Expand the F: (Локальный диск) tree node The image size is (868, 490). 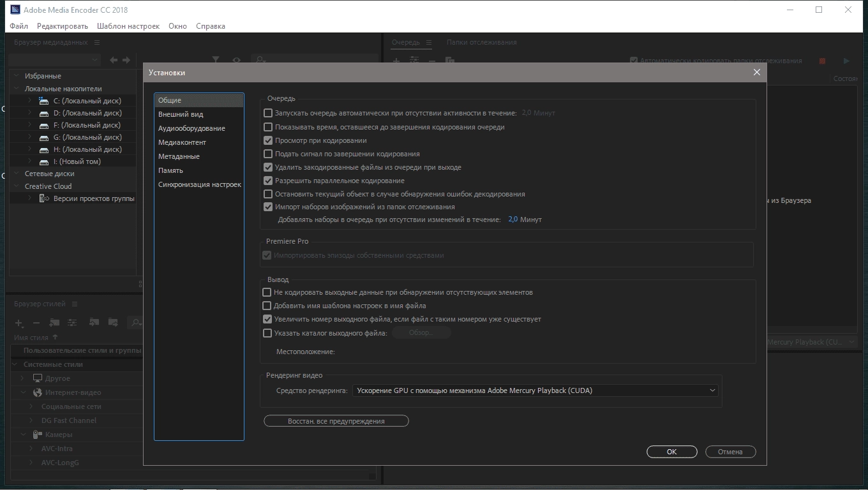pyautogui.click(x=29, y=125)
